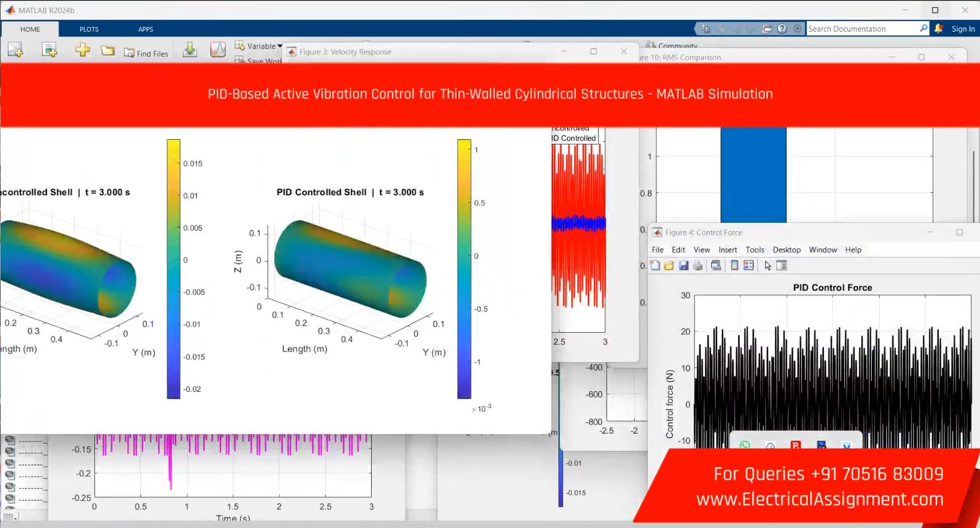Click Save Figure icon in Figure 4 toolbar
The height and width of the screenshot is (528, 980).
684,266
